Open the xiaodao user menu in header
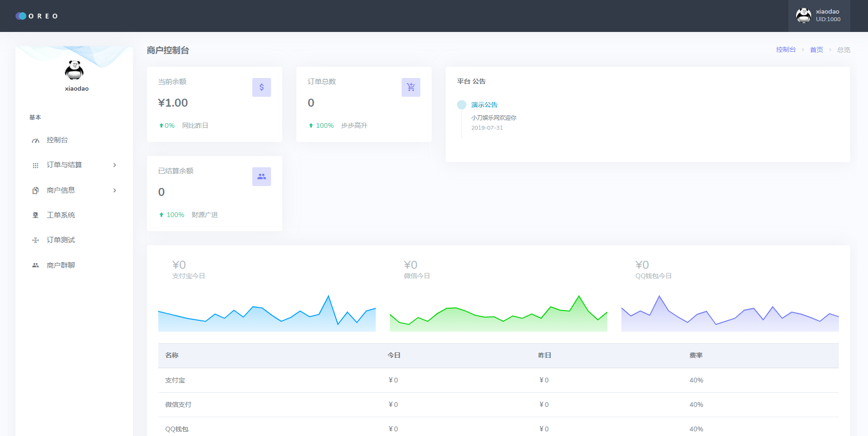868x436 pixels. [819, 16]
